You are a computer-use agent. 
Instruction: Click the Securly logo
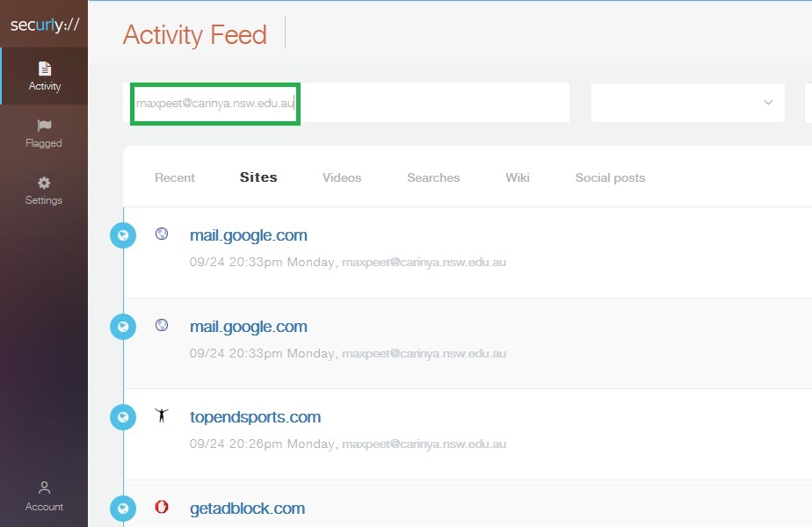coord(44,25)
